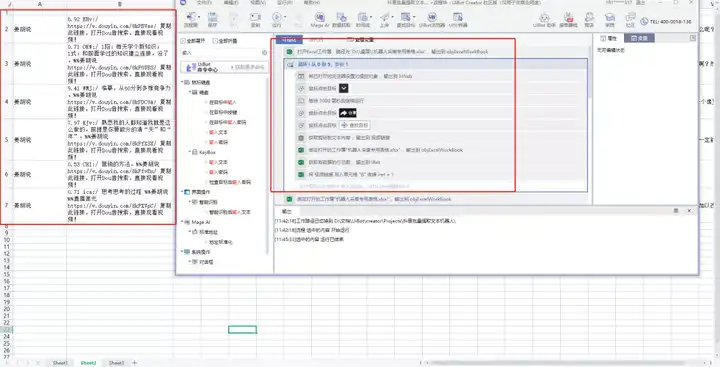The image size is (720, 367).
Task: Click the down-arrow target thumbnail in flow
Action: tap(343, 88)
